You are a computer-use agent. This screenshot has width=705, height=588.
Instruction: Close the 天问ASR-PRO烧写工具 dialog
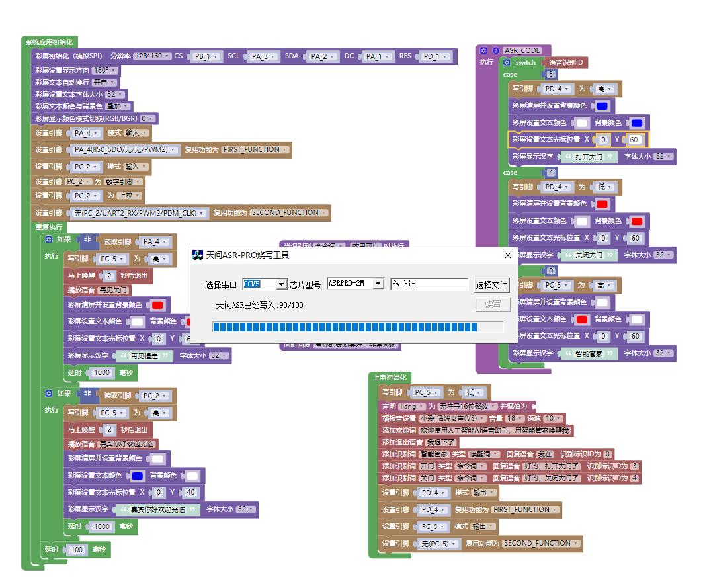point(508,255)
